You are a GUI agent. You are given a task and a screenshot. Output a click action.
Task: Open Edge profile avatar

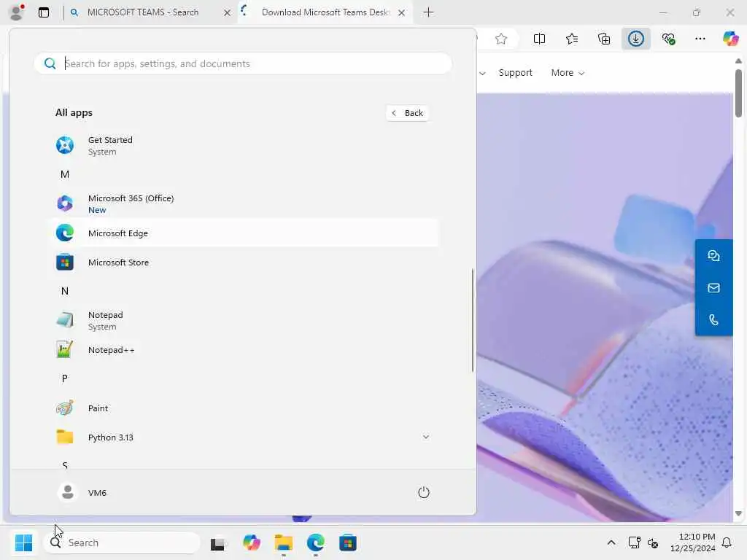coord(17,12)
